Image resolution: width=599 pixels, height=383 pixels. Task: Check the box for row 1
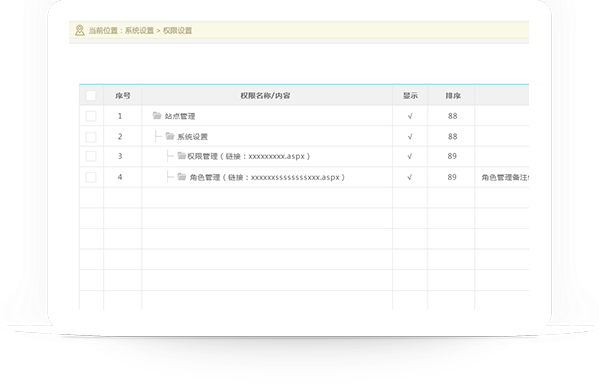click(x=91, y=116)
